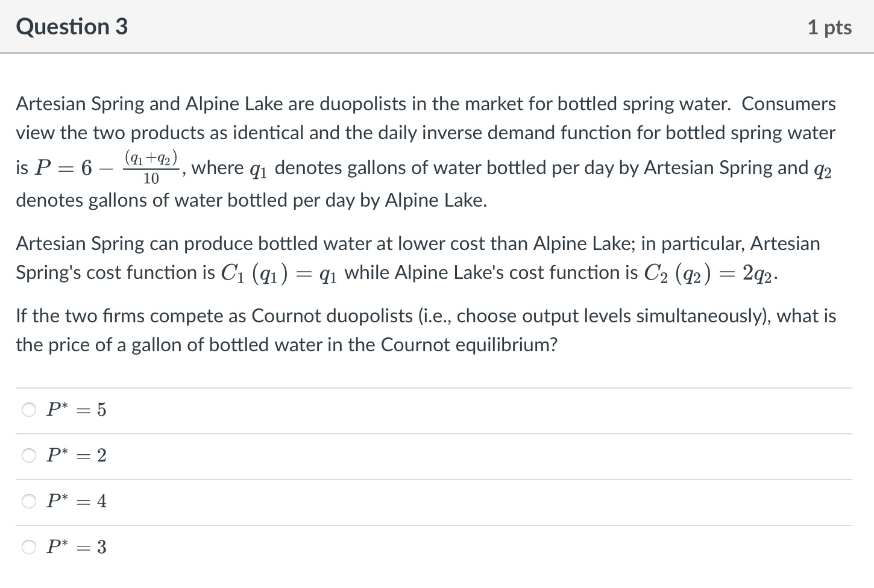Click Artesian Spring's cost function C1(q1) = q1
Screen dimensions: 874x588
tap(278, 274)
